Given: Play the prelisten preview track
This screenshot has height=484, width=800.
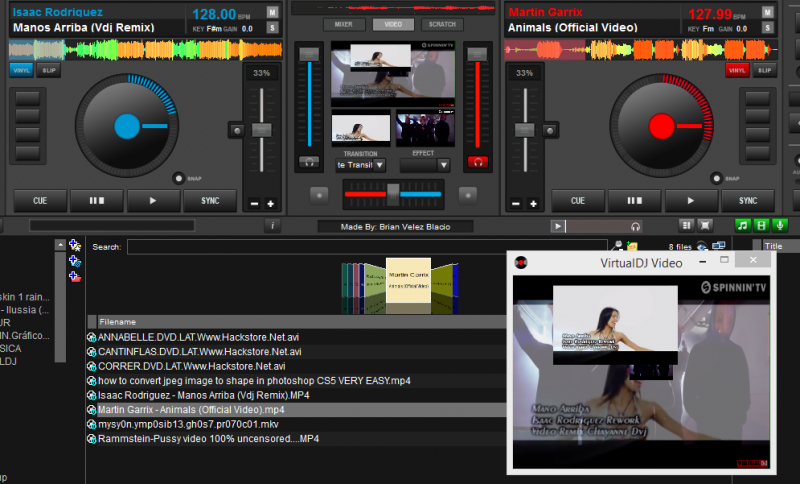Looking at the screenshot, I should pyautogui.click(x=558, y=226).
